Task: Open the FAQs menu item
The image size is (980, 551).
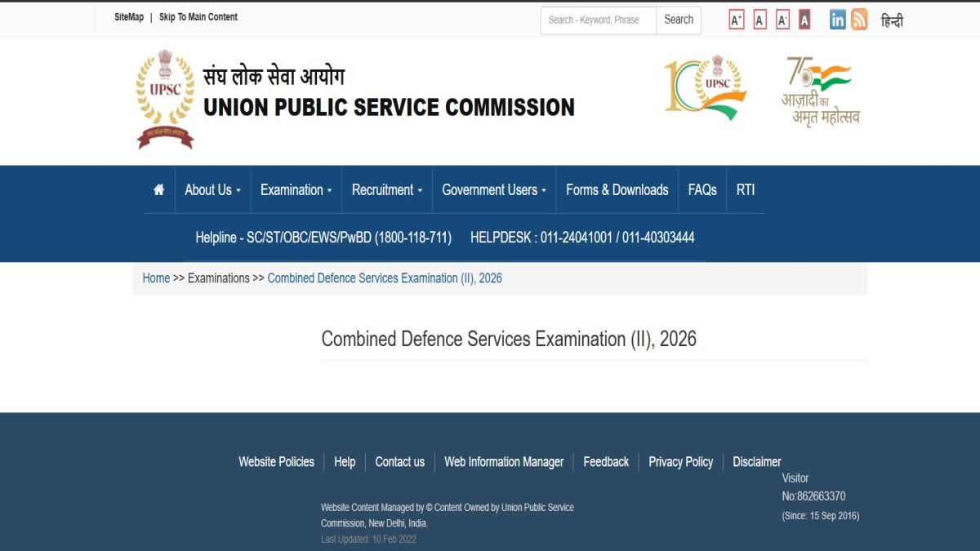Action: (702, 189)
